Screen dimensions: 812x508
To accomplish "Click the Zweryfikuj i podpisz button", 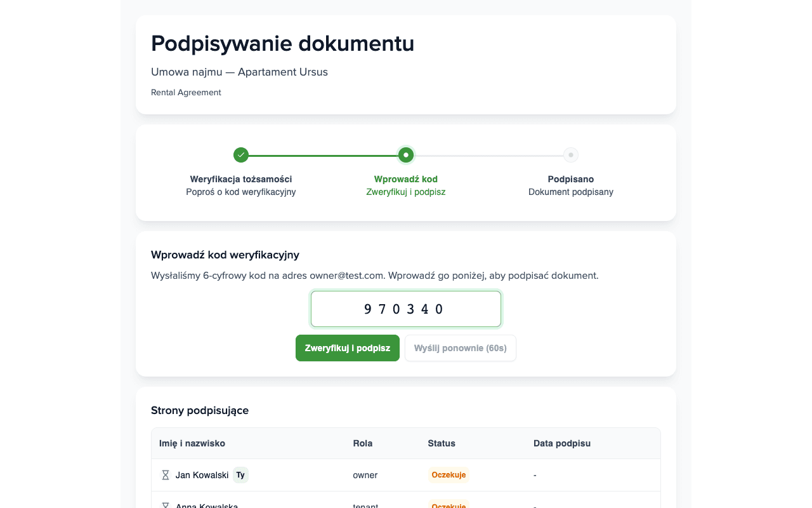I will coord(348,348).
